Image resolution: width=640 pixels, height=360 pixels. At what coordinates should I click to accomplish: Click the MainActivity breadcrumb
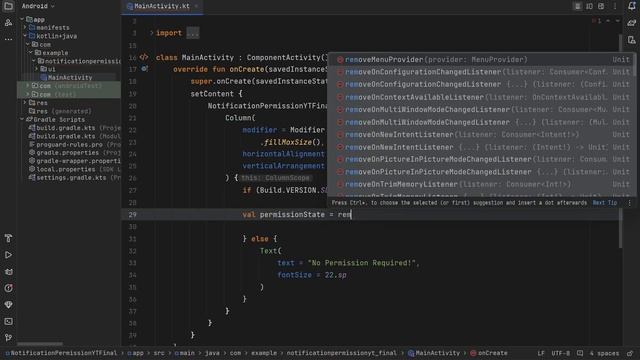coord(434,353)
